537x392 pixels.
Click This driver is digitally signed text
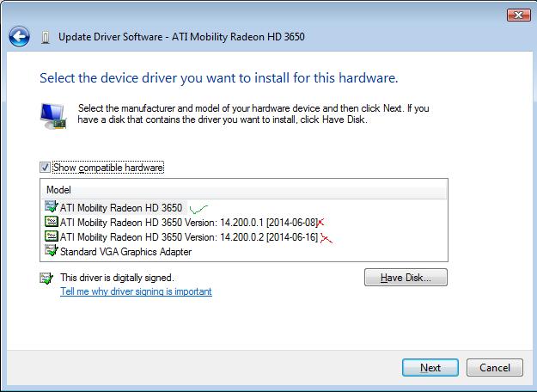tap(117, 278)
